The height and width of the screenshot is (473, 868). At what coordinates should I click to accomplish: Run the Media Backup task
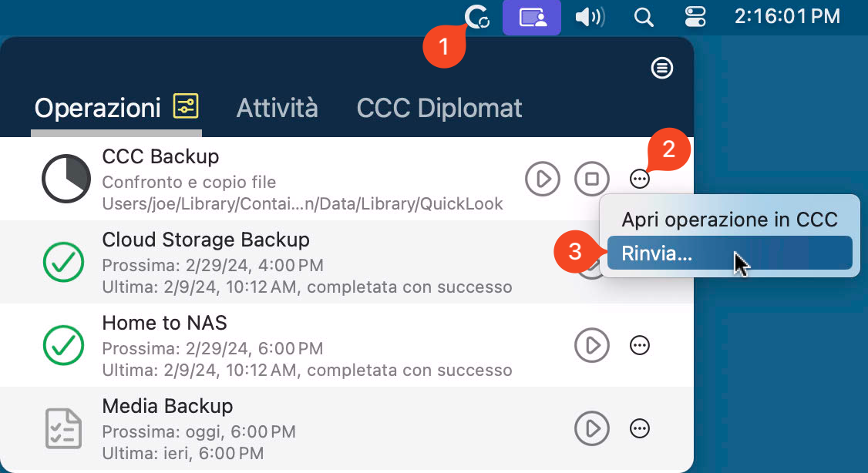click(592, 428)
